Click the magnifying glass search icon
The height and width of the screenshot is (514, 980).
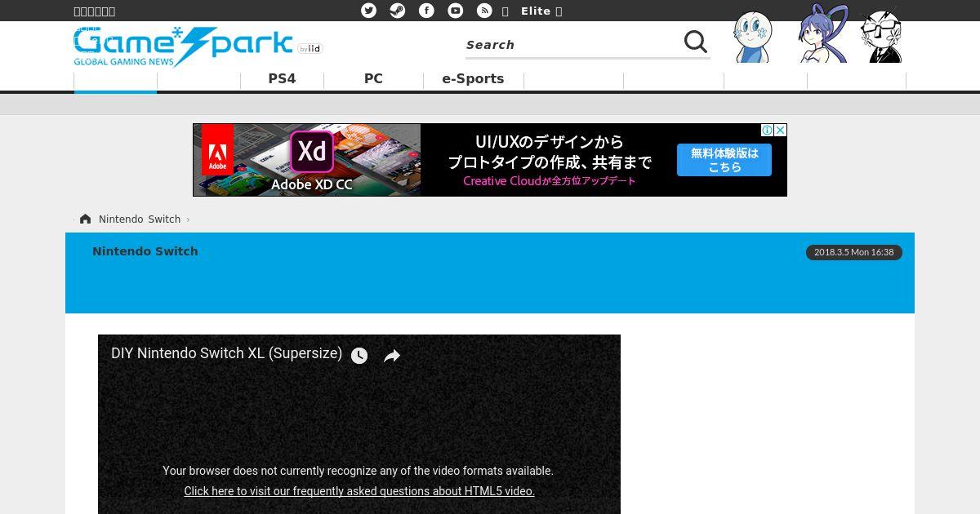tap(696, 42)
